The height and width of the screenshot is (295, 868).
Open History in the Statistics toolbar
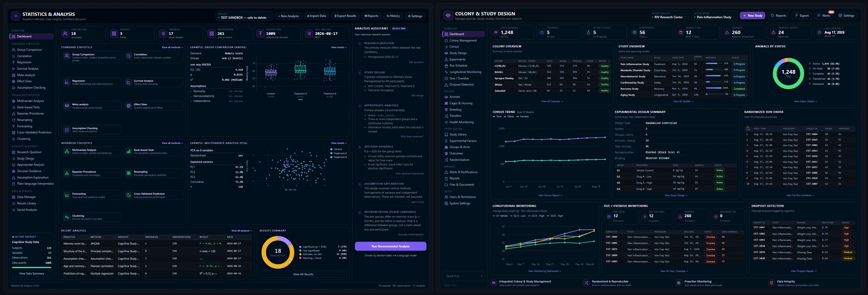point(393,16)
